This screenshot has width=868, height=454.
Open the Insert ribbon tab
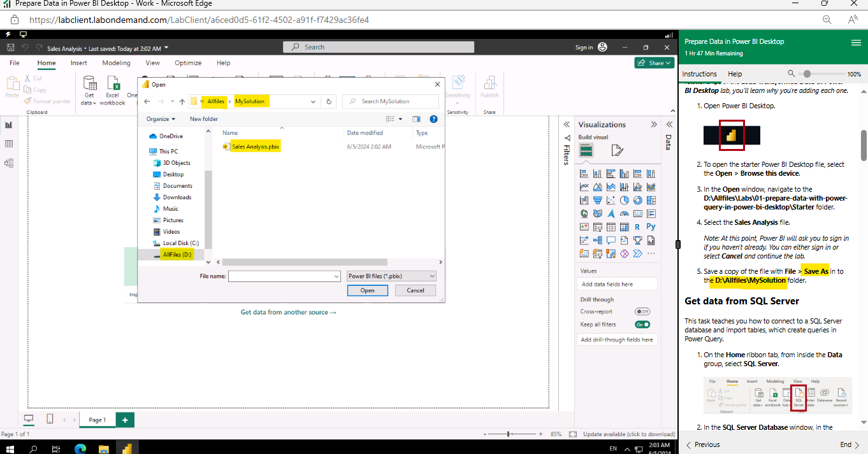coord(79,63)
